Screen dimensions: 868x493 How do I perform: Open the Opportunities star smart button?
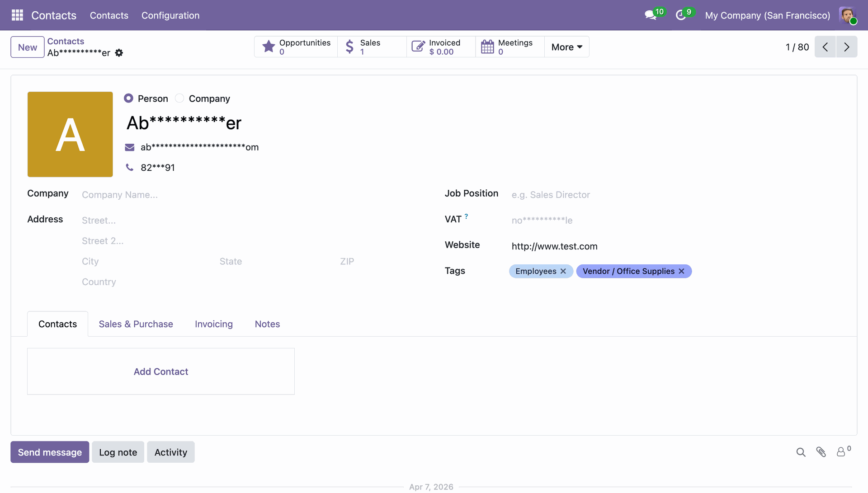pyautogui.click(x=296, y=47)
